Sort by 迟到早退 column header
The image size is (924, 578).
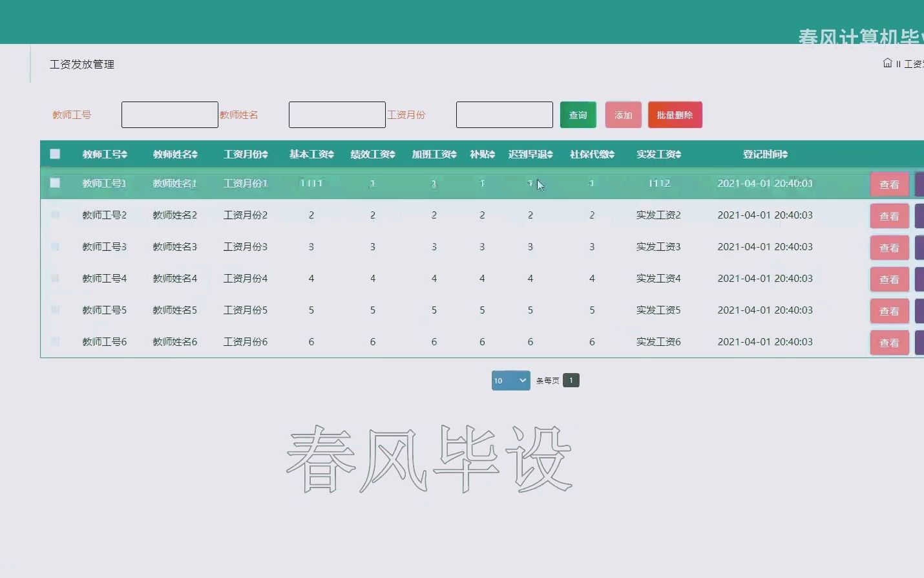coord(530,155)
